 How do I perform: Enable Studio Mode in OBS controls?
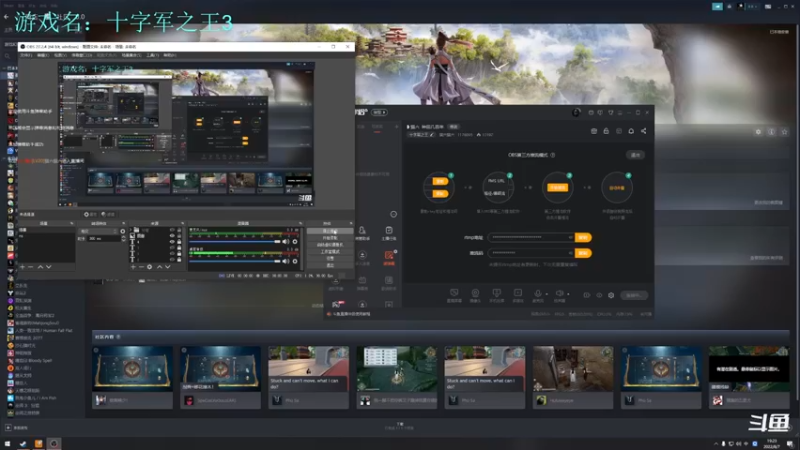[330, 252]
